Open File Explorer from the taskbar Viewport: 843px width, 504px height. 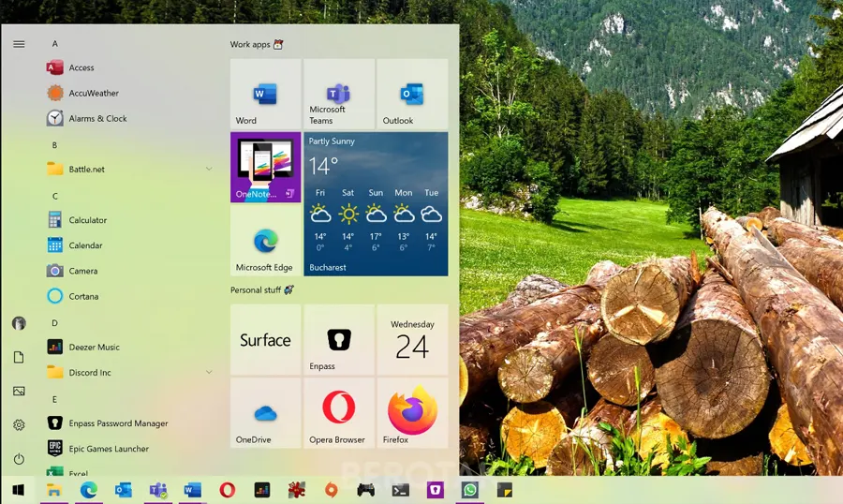tap(53, 490)
